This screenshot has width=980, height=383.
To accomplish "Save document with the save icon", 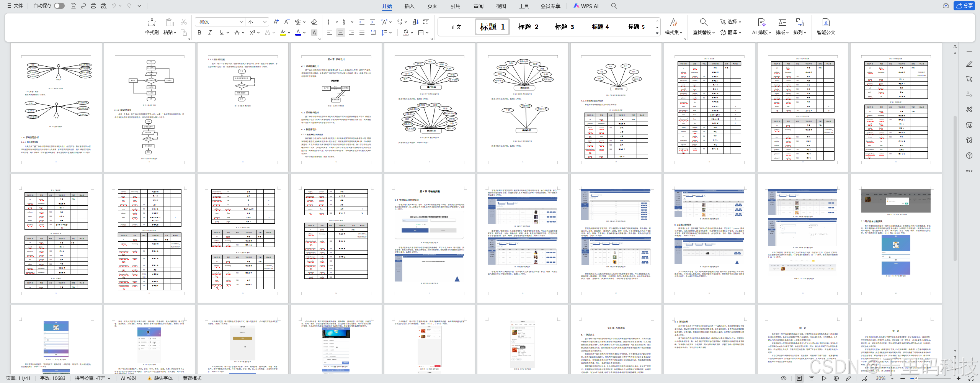I will point(73,6).
